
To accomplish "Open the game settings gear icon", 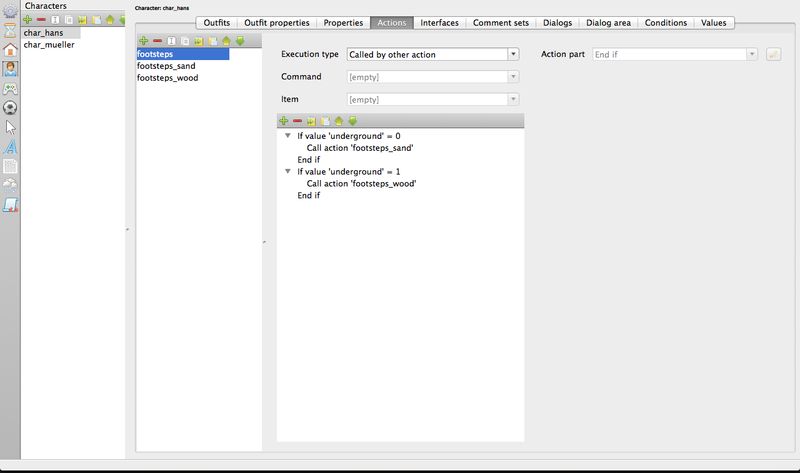I will [10, 11].
